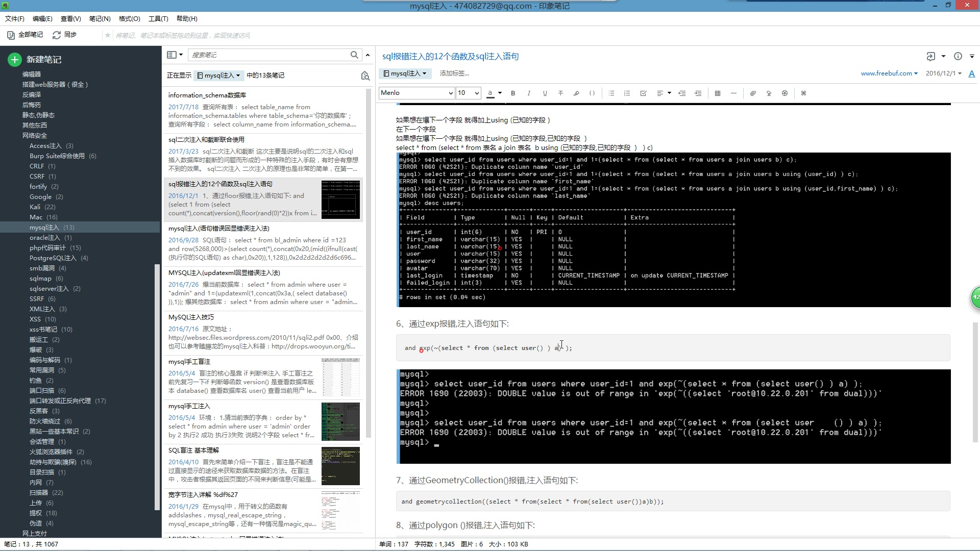Open the note list view options icon

[175, 55]
